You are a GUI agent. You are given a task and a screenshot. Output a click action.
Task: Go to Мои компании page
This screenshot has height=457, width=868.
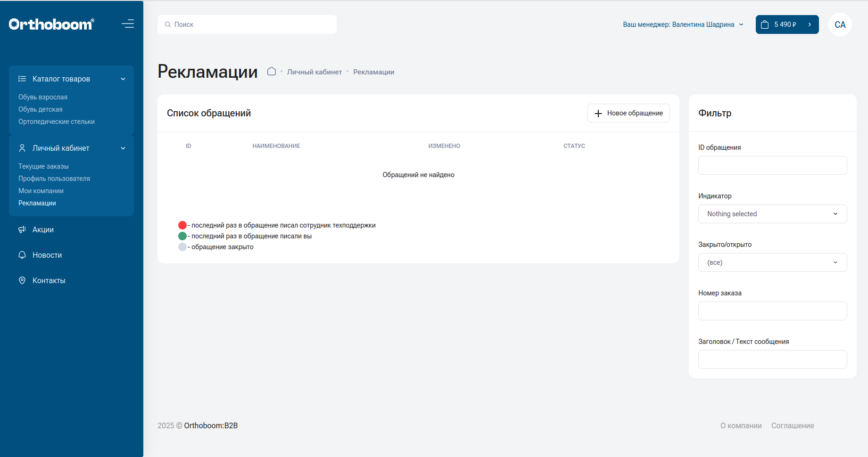pyautogui.click(x=41, y=191)
